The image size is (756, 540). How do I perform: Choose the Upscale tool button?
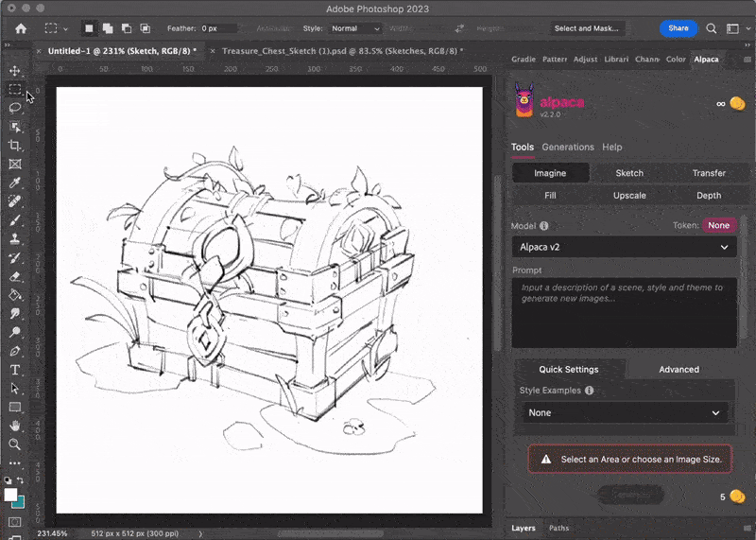(x=629, y=196)
